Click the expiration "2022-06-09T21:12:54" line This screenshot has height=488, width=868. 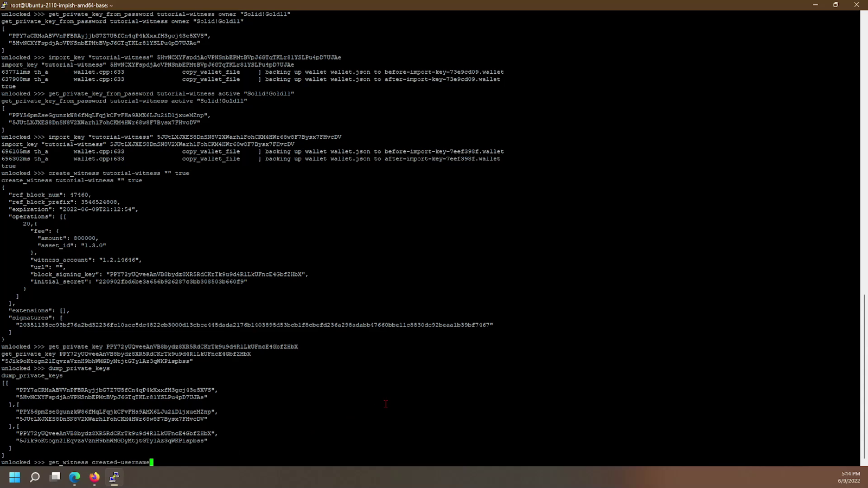click(x=74, y=209)
